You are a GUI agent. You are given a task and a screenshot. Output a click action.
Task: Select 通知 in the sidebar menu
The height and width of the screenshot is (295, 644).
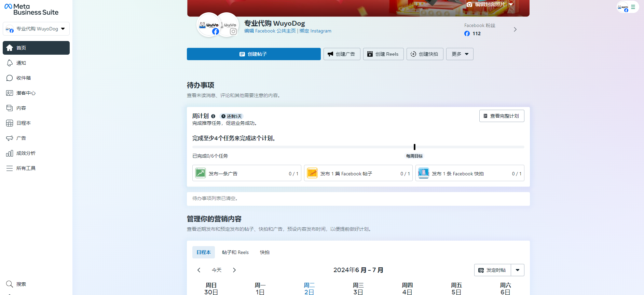pos(36,63)
